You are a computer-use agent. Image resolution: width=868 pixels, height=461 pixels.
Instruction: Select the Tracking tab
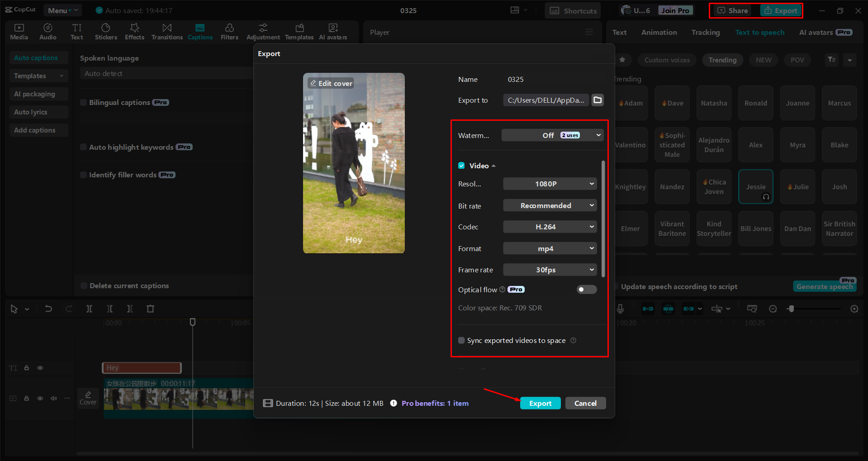pyautogui.click(x=705, y=32)
